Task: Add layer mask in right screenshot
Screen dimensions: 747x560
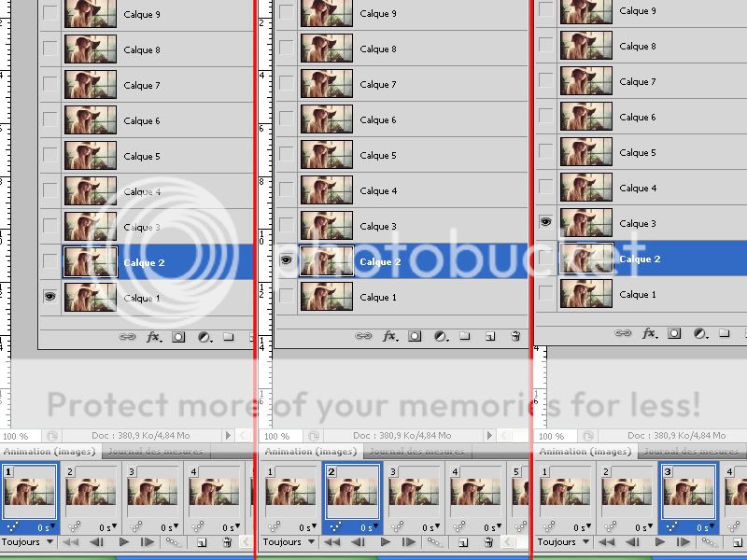Action: (x=674, y=333)
